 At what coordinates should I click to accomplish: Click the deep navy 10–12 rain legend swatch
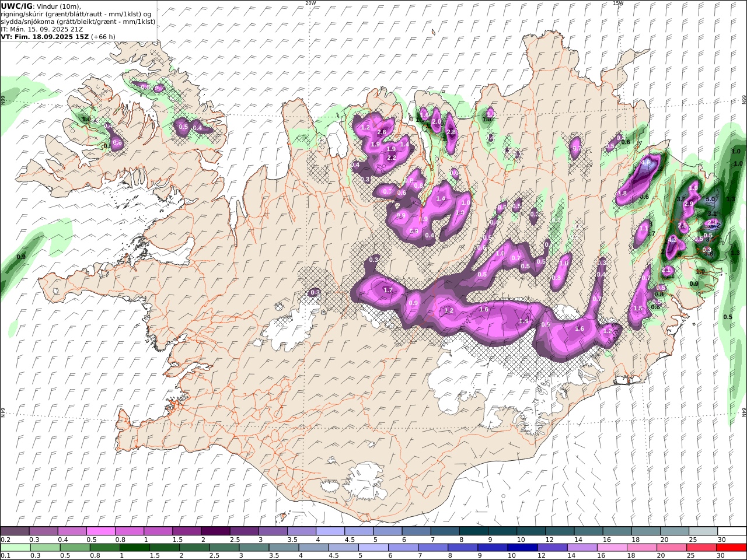tap(522, 548)
